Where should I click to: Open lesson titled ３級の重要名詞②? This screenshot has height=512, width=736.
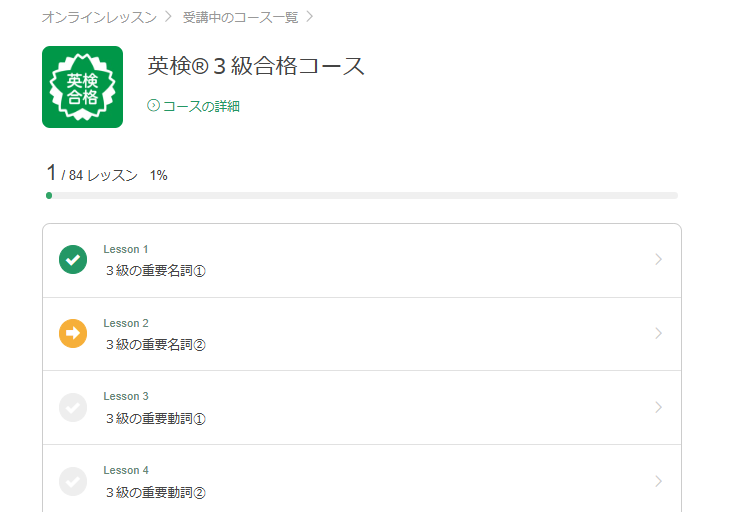[x=155, y=345]
